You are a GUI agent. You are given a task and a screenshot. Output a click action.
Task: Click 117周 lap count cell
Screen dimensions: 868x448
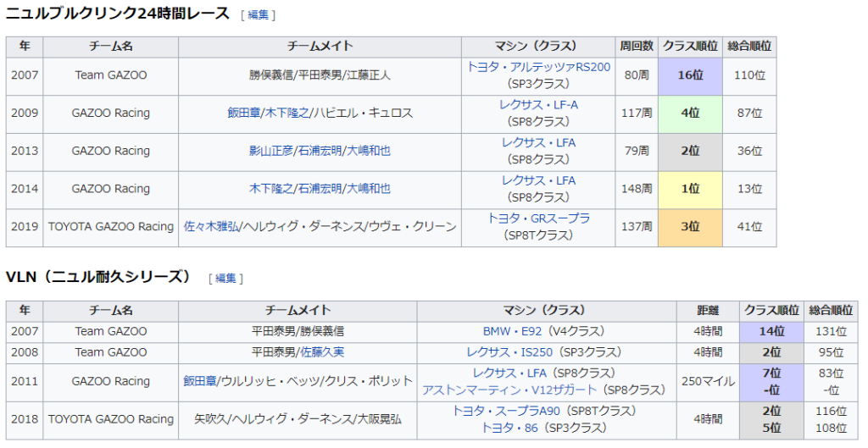point(637,114)
